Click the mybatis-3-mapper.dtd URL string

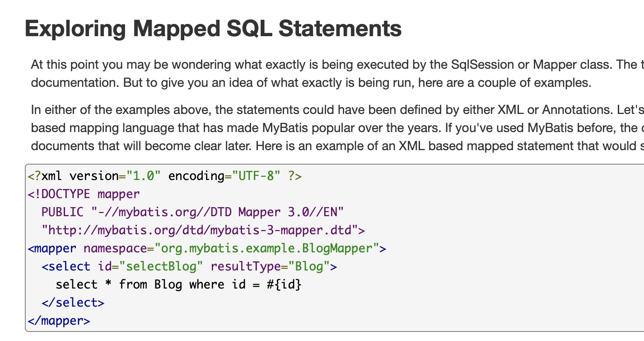200,230
